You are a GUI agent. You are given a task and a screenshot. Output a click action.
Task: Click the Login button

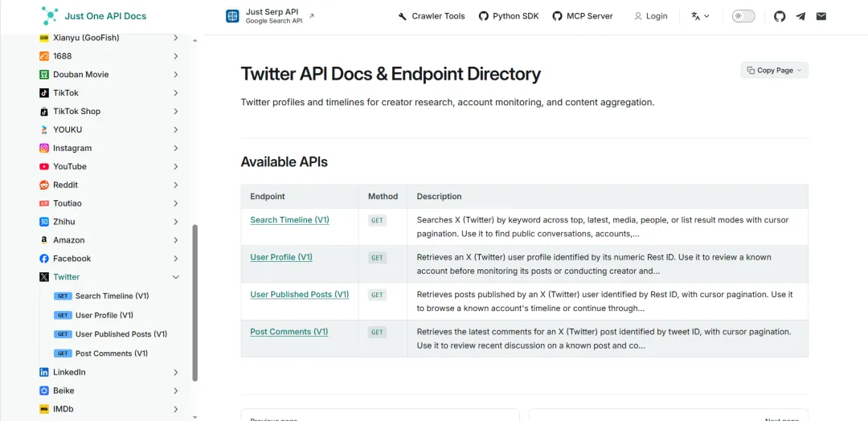click(651, 16)
